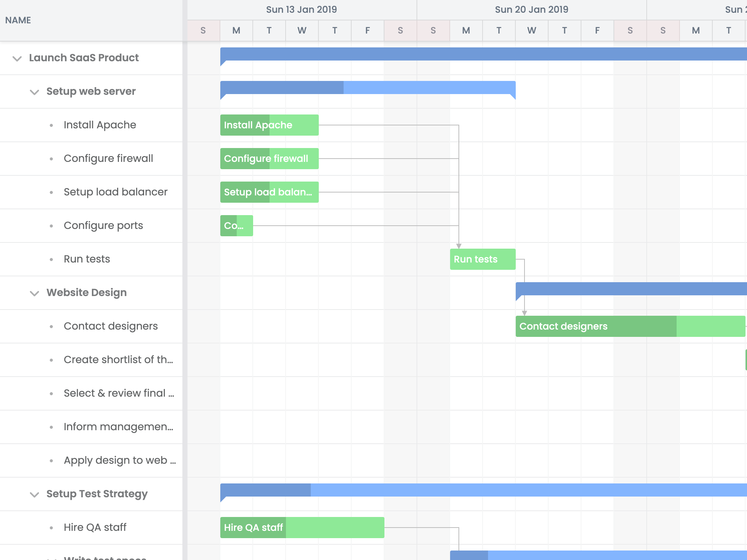Click the Website Design summary bar
747x560 pixels.
point(631,289)
